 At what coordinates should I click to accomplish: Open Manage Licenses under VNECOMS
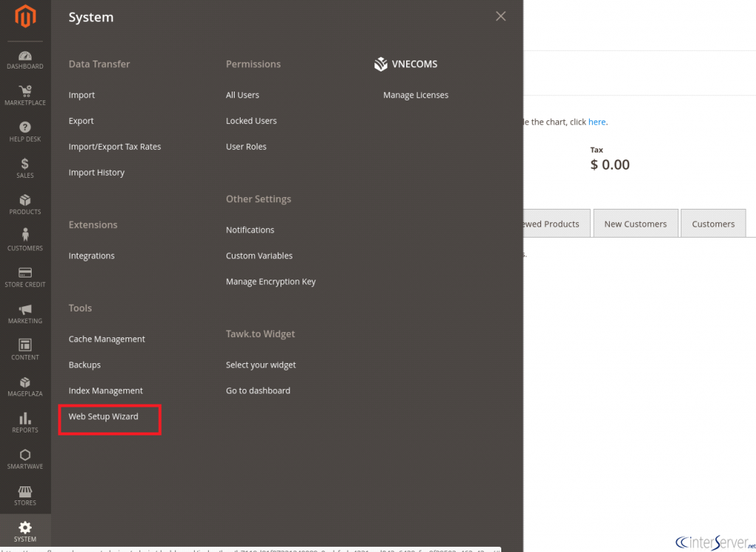point(416,95)
